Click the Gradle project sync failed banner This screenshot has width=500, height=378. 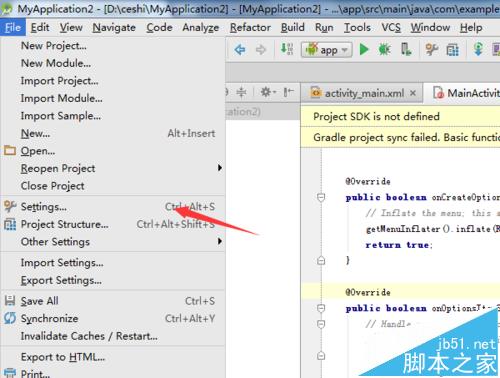pyautogui.click(x=400, y=137)
